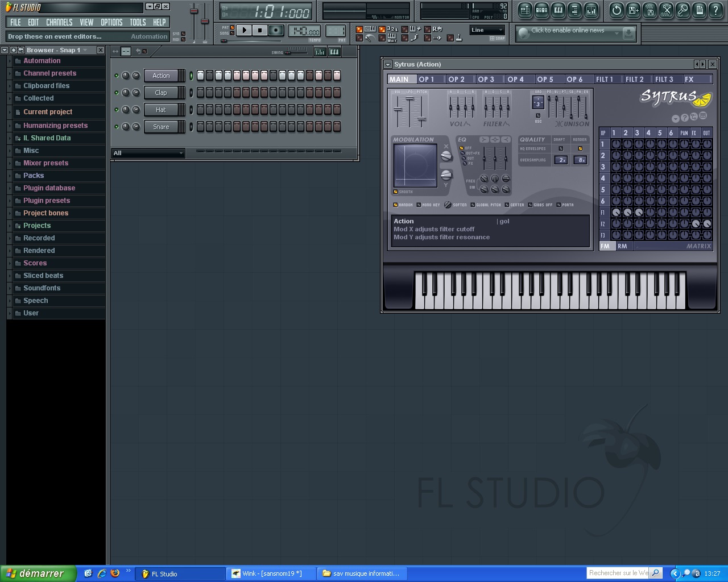This screenshot has width=728, height=582.
Task: Click the save new version icon
Action: (x=633, y=10)
